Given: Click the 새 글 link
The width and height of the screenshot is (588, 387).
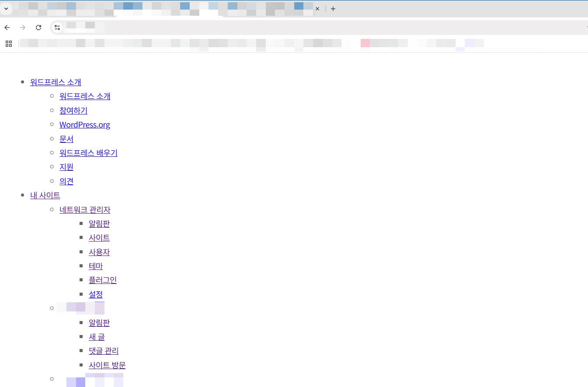Looking at the screenshot, I should point(97,337).
